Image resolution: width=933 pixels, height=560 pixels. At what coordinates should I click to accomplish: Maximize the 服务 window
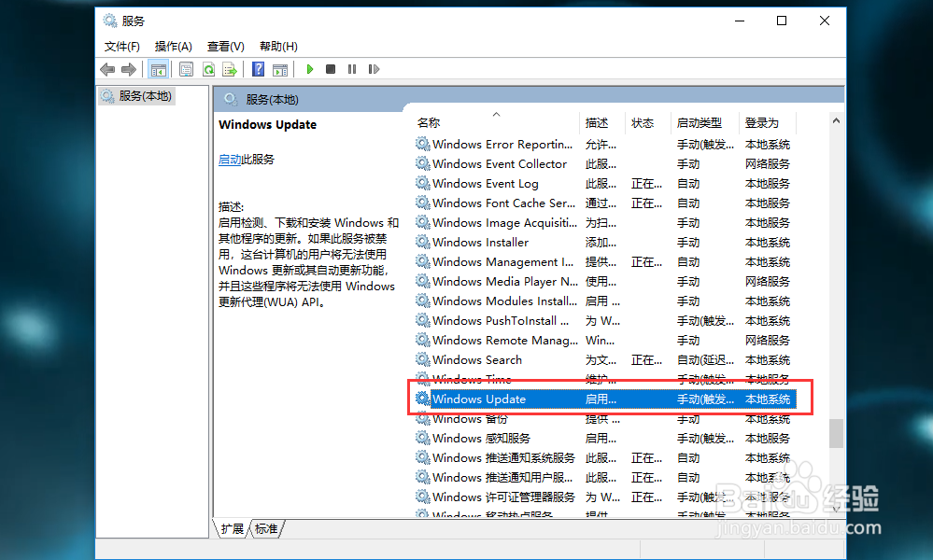point(782,21)
